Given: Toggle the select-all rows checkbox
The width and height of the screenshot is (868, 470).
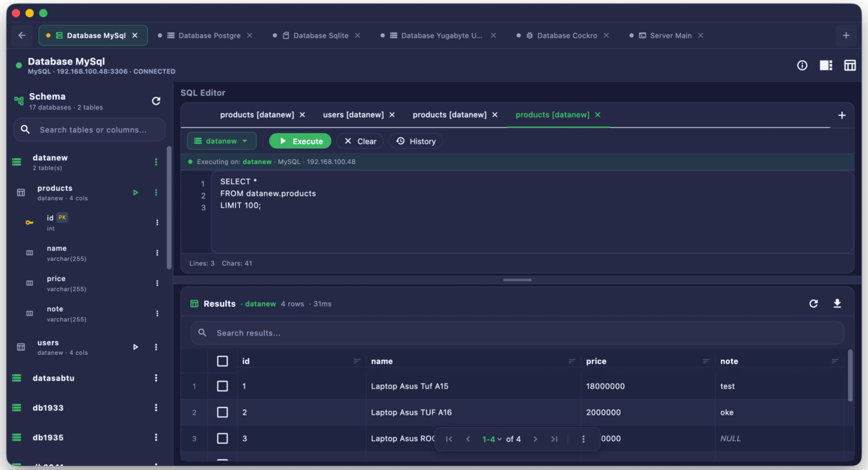Looking at the screenshot, I should [x=222, y=361].
